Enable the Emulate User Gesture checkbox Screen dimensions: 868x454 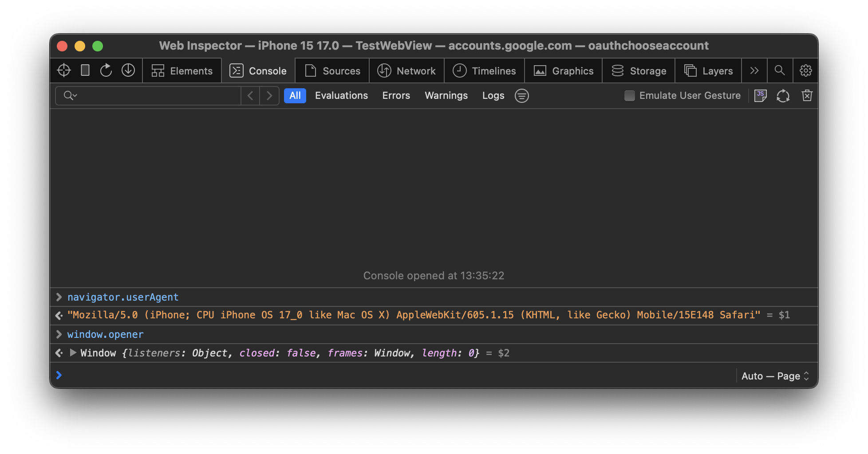629,96
